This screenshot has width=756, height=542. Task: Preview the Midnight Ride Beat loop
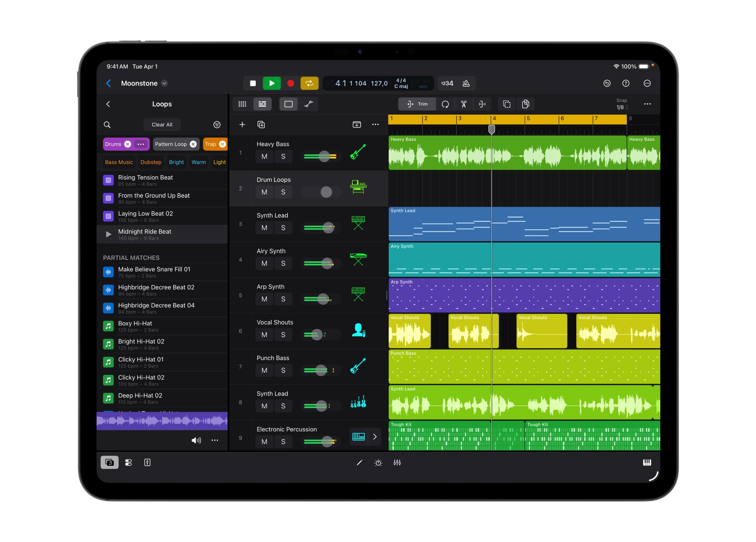108,234
